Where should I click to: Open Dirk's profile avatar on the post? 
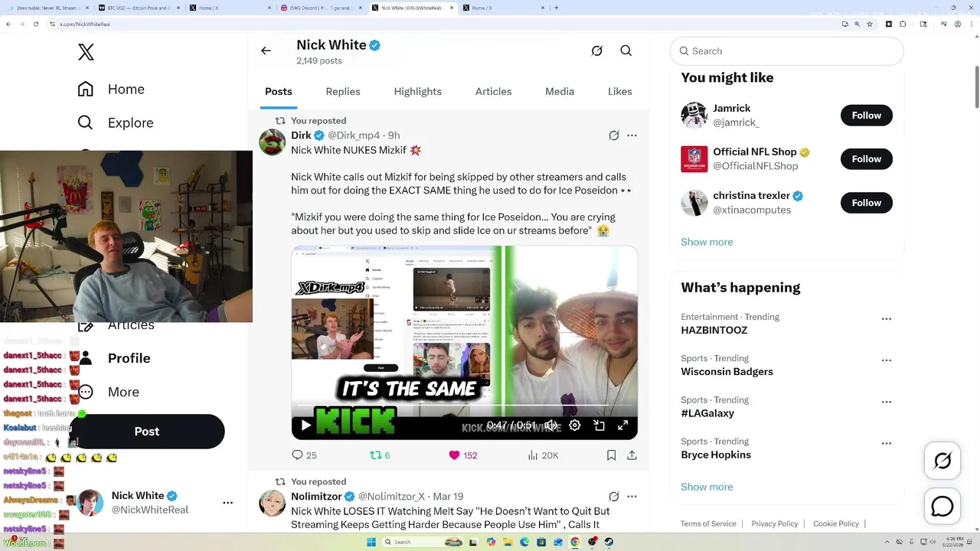pyautogui.click(x=273, y=142)
